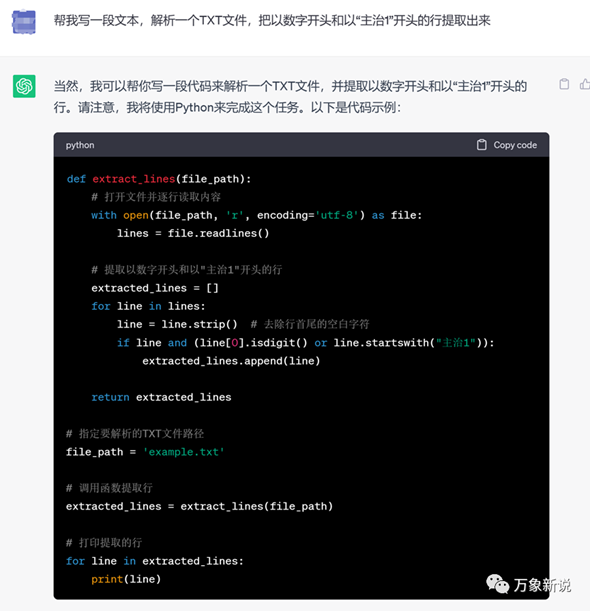Click the clipboard icon beside Copy code

482,145
